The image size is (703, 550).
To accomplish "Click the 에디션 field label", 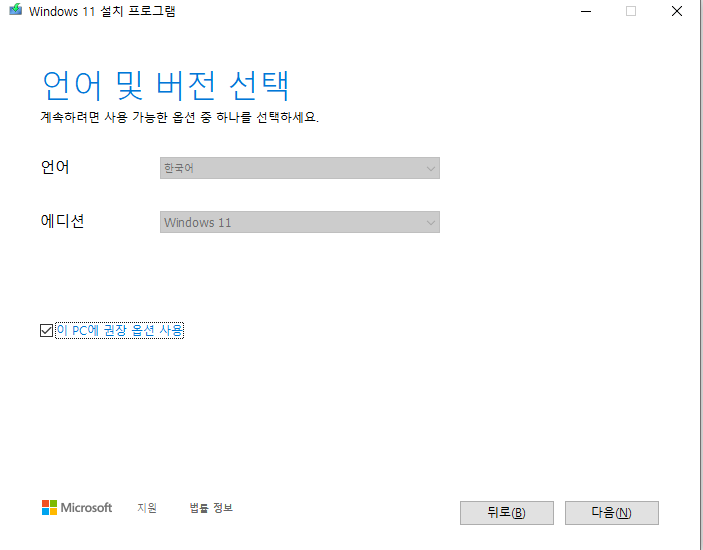I will point(62,221).
